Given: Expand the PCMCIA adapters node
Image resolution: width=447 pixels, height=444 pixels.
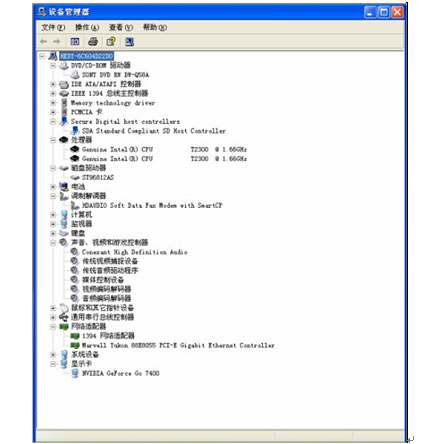Looking at the screenshot, I should coord(53,112).
